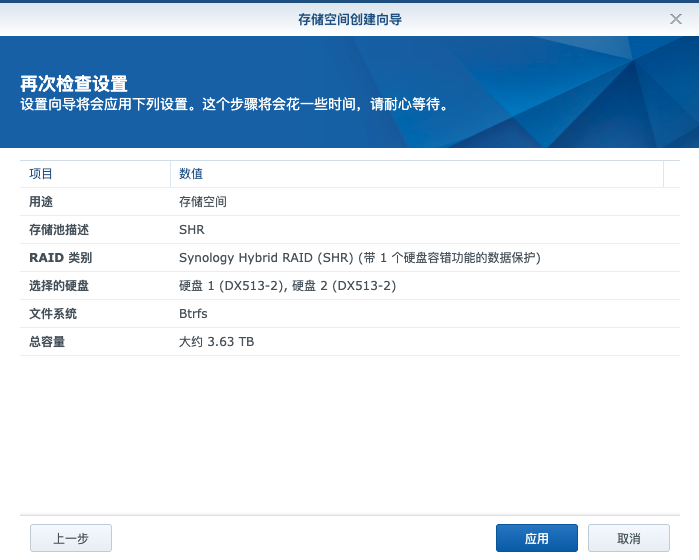Image resolution: width=699 pixels, height=560 pixels.
Task: Go back with the 上一步 button
Action: pyautogui.click(x=71, y=538)
